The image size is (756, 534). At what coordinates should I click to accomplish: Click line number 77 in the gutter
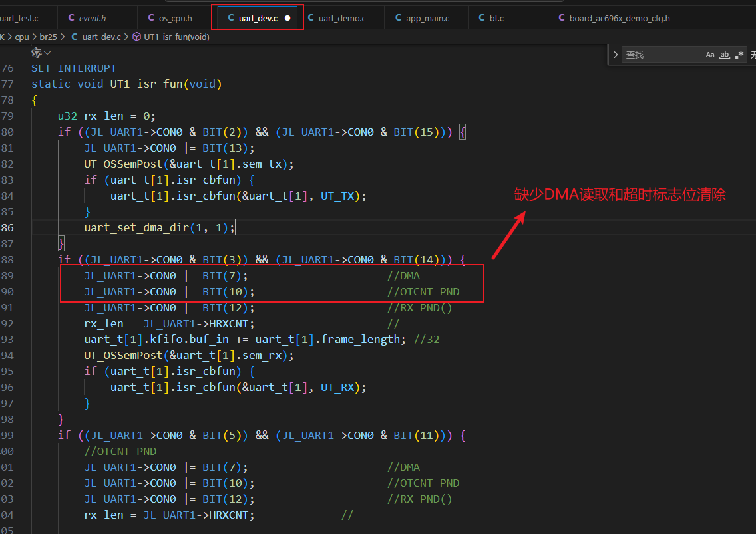(7, 84)
